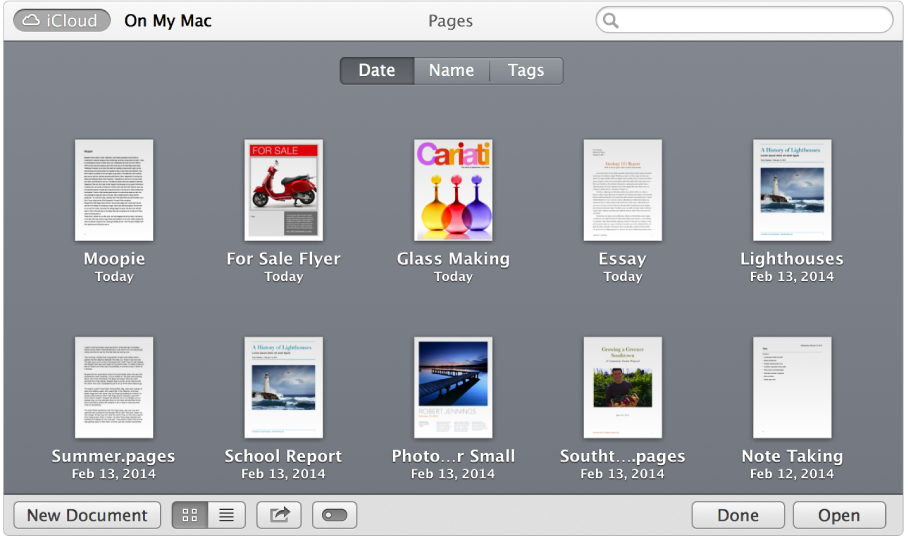Click the 'Glass Making' name label
Viewport: 908px width, 540px height.
(453, 259)
